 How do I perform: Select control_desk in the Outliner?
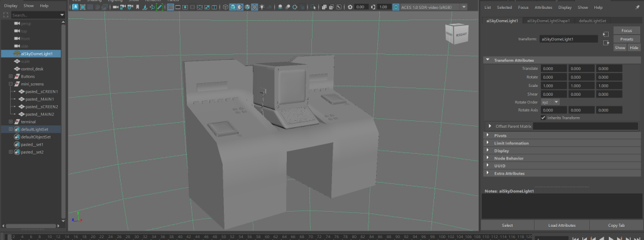pyautogui.click(x=32, y=69)
